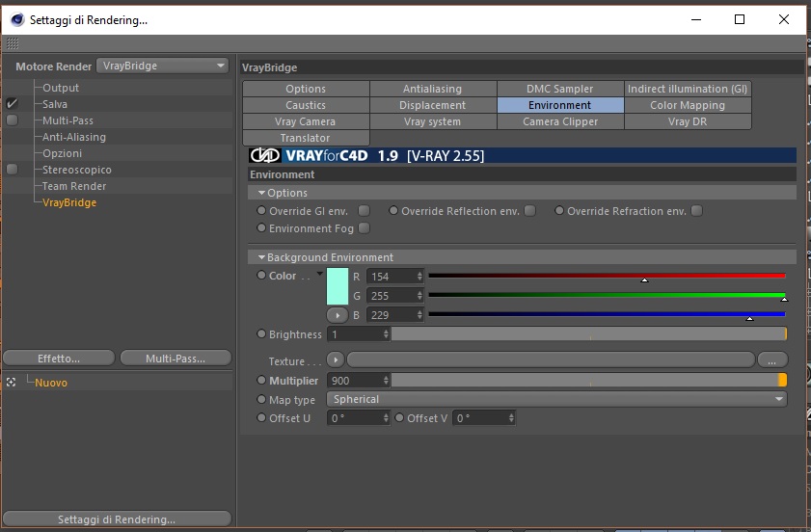Open the Vray DR tab
The height and width of the screenshot is (532, 811).
pos(688,121)
